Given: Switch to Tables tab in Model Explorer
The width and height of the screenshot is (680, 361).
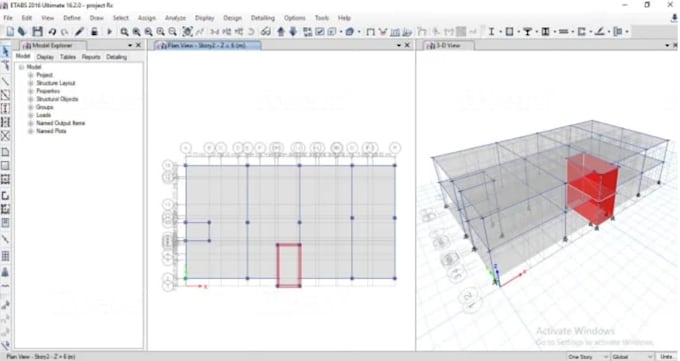Looking at the screenshot, I should tap(68, 57).
